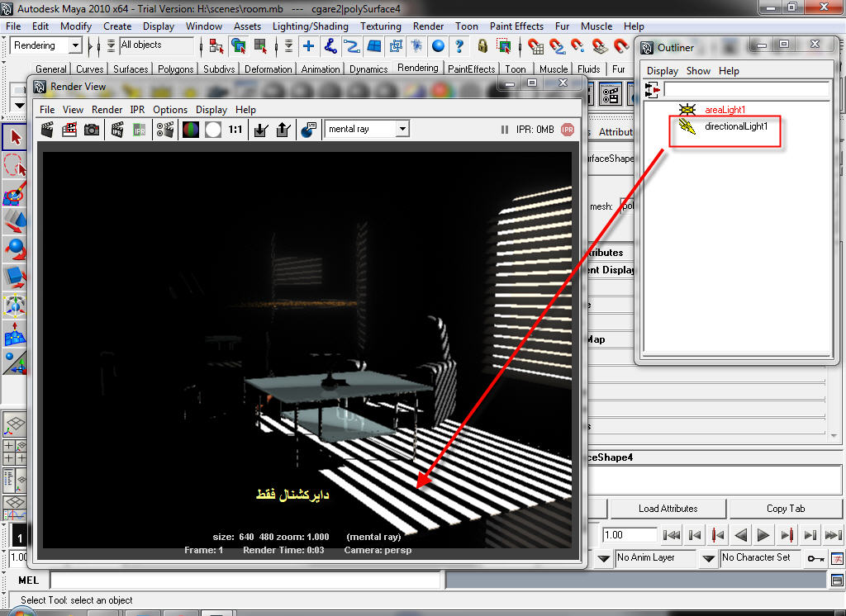The height and width of the screenshot is (616, 846).
Task: Open the mental ray renderer dropdown
Action: [x=402, y=129]
